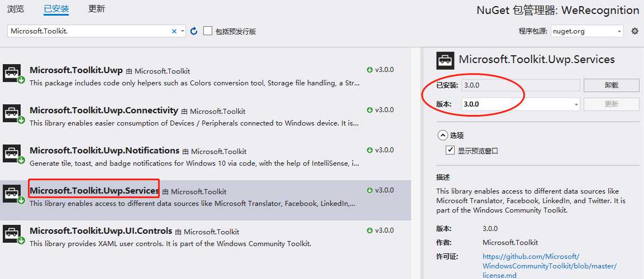
Task: Open the WindowsCommunityToolkit license.md link
Action: 550,266
